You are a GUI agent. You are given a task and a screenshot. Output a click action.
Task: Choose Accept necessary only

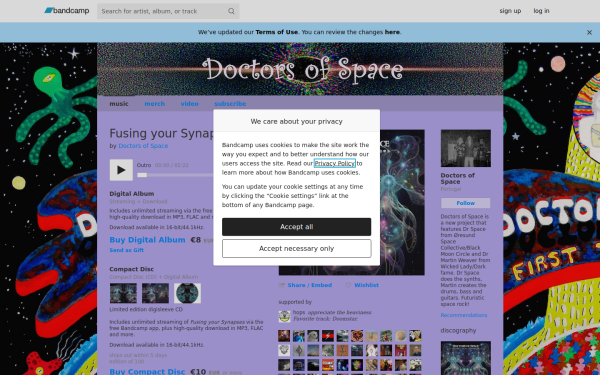297,249
